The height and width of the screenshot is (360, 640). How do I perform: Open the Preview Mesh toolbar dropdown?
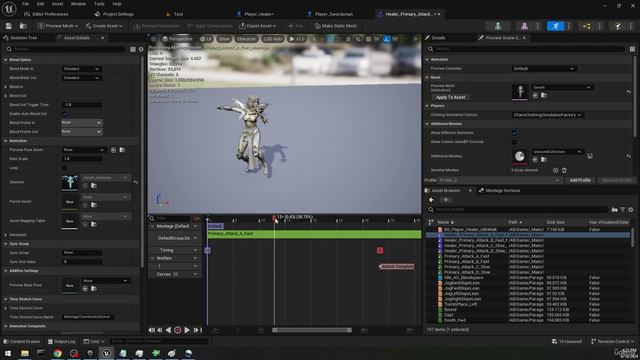click(x=58, y=26)
